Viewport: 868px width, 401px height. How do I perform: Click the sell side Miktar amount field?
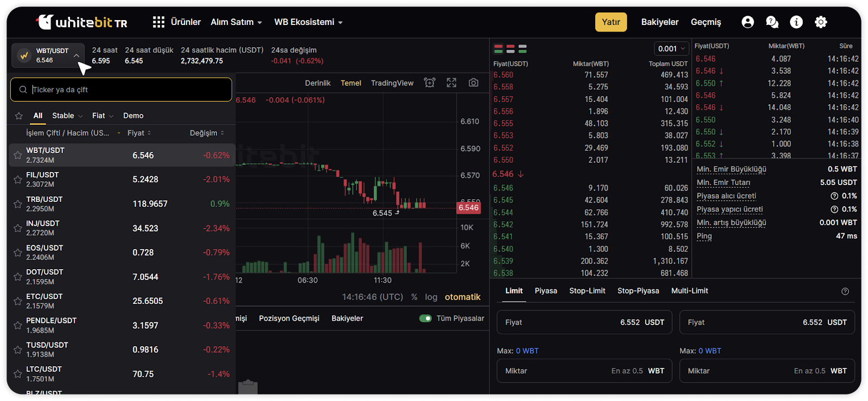[767, 371]
